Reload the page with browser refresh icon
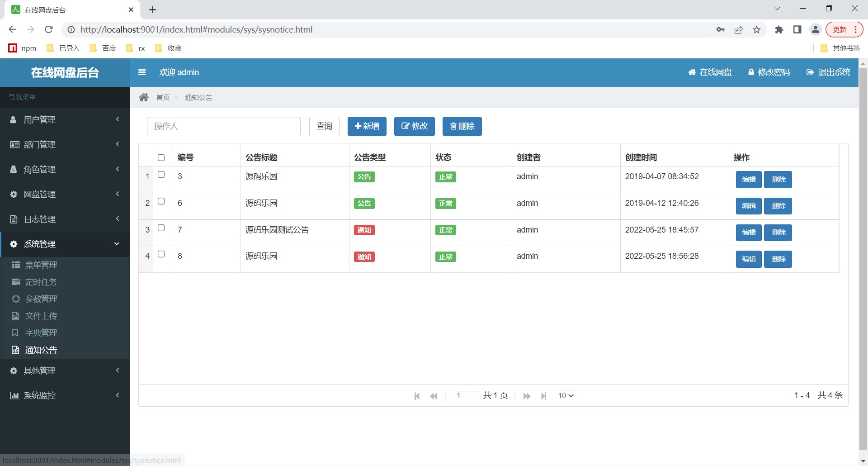 (x=49, y=29)
